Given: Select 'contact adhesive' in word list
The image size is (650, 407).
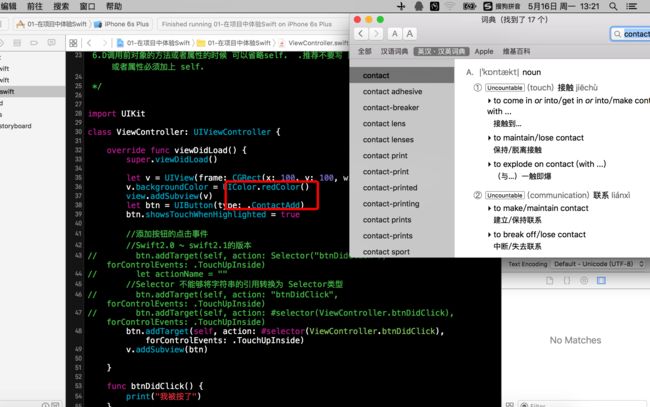Looking at the screenshot, I should (402, 92).
